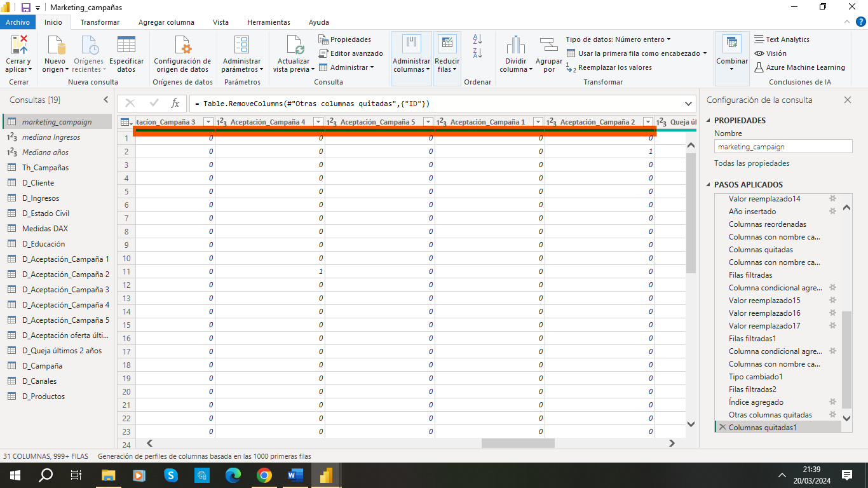Select the Filas filtradas2 step
The image size is (868, 488).
[752, 389]
